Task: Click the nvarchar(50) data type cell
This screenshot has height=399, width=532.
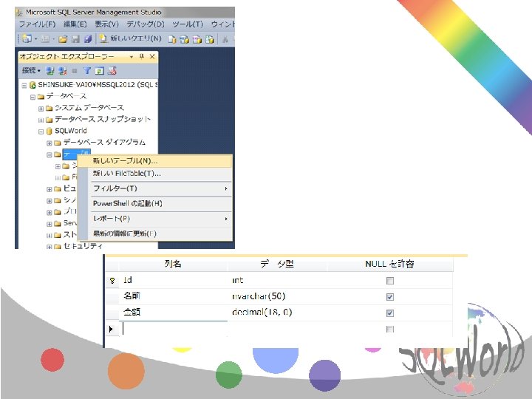Action: (278, 296)
